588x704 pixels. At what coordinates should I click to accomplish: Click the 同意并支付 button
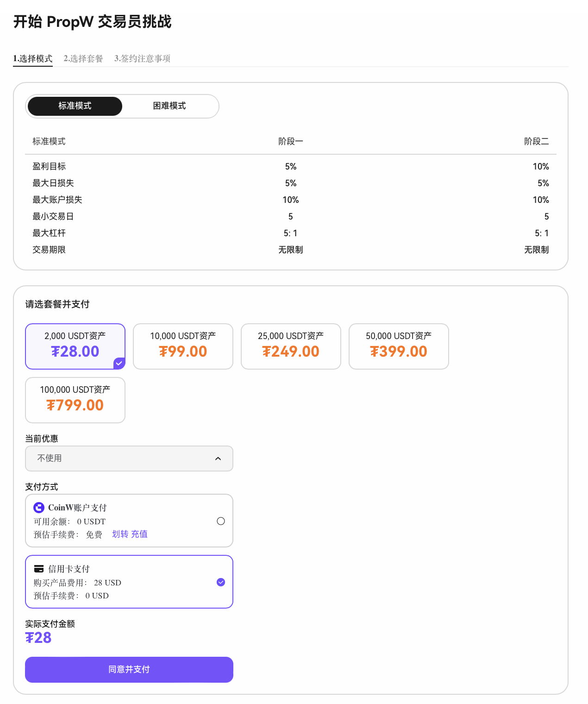[x=129, y=670]
